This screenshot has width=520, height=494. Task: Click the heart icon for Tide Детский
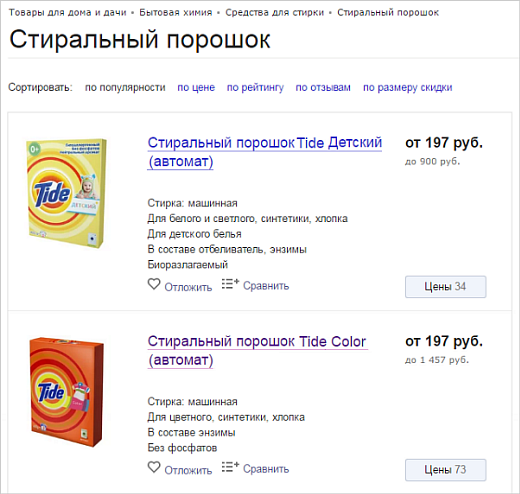pos(154,284)
